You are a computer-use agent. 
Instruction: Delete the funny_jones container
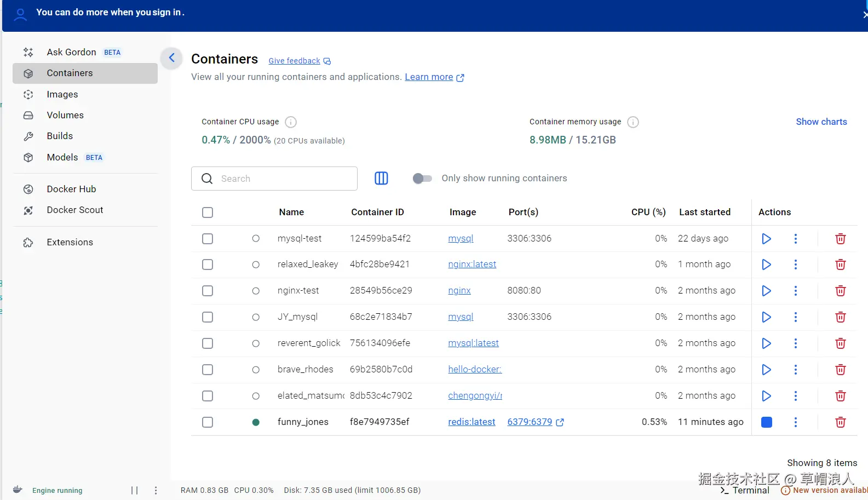pyautogui.click(x=840, y=422)
